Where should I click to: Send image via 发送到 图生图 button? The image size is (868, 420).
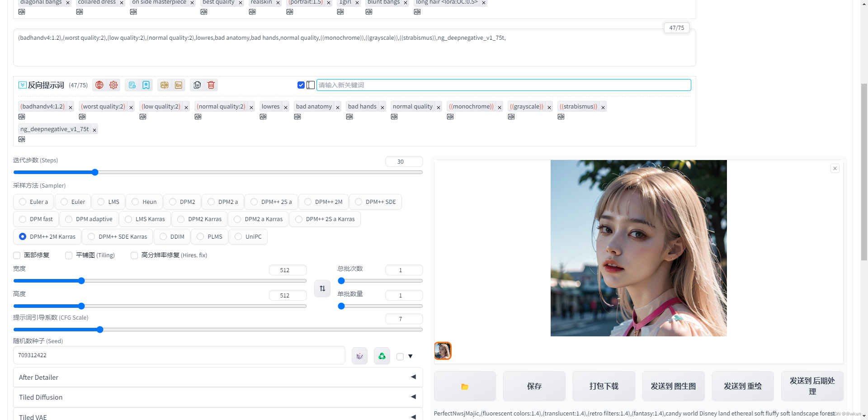point(674,387)
